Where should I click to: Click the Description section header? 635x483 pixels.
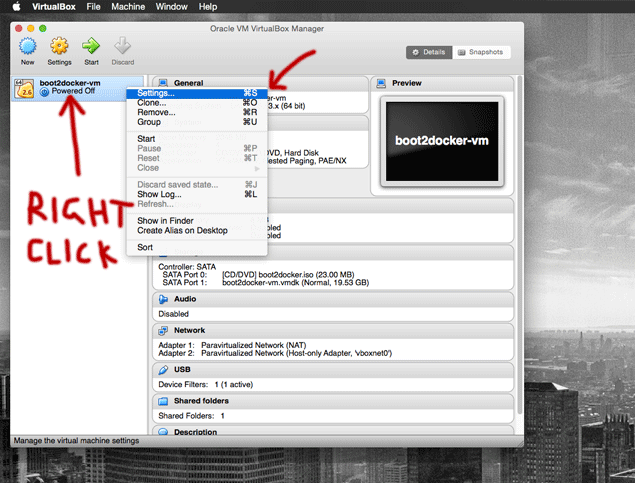click(333, 431)
